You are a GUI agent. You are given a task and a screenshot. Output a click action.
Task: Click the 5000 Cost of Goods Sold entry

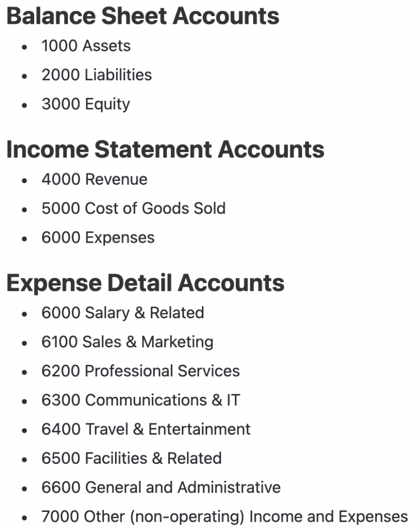134,208
